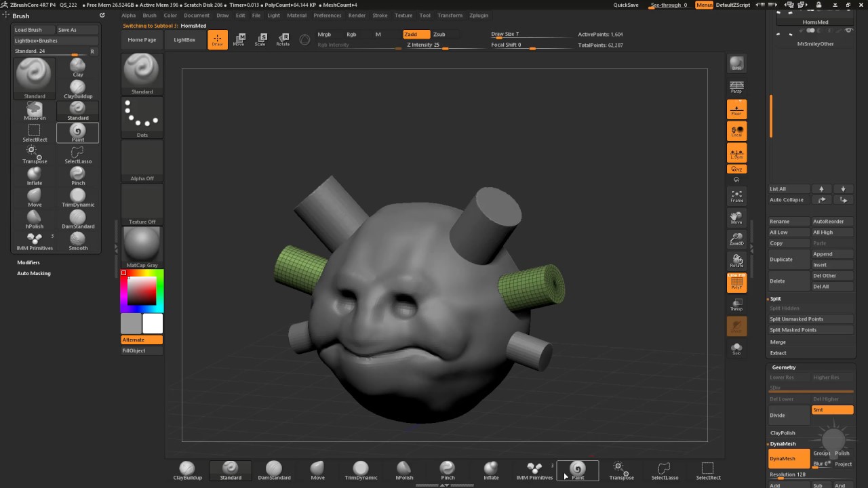Select TrimDynamic brush in Brush panel
The width and height of the screenshot is (868, 488).
coord(78,198)
